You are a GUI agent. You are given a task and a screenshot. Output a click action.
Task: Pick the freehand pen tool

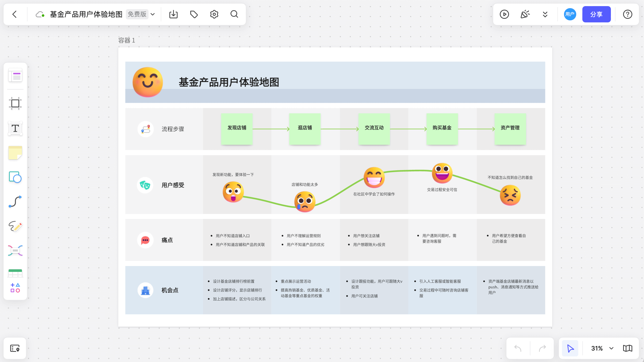[15, 226]
